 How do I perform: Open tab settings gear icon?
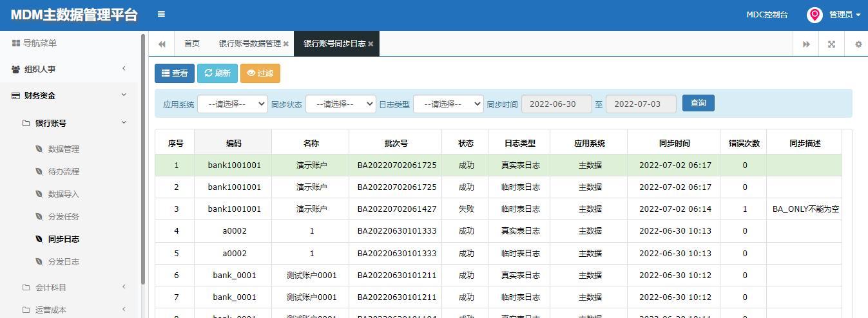(858, 44)
